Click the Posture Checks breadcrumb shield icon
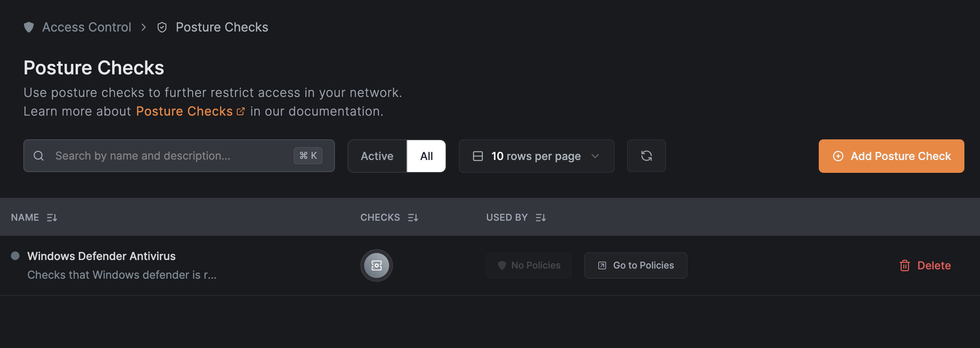Image resolution: width=980 pixels, height=348 pixels. point(162,27)
